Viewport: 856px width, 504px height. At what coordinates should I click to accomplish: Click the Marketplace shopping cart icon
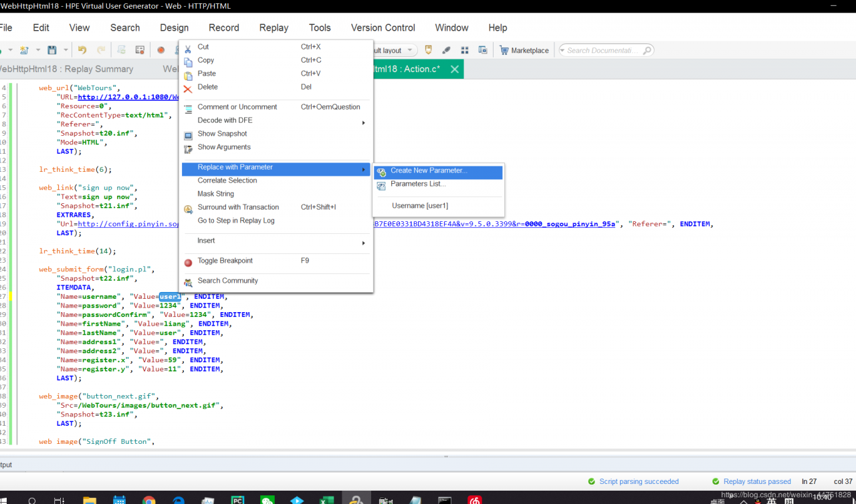(x=504, y=50)
